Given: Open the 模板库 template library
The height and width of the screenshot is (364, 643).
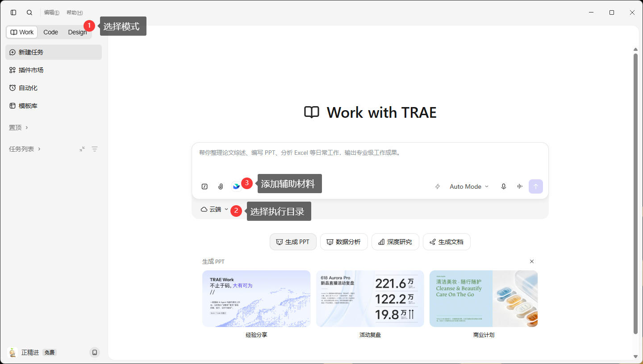Looking at the screenshot, I should (54, 106).
